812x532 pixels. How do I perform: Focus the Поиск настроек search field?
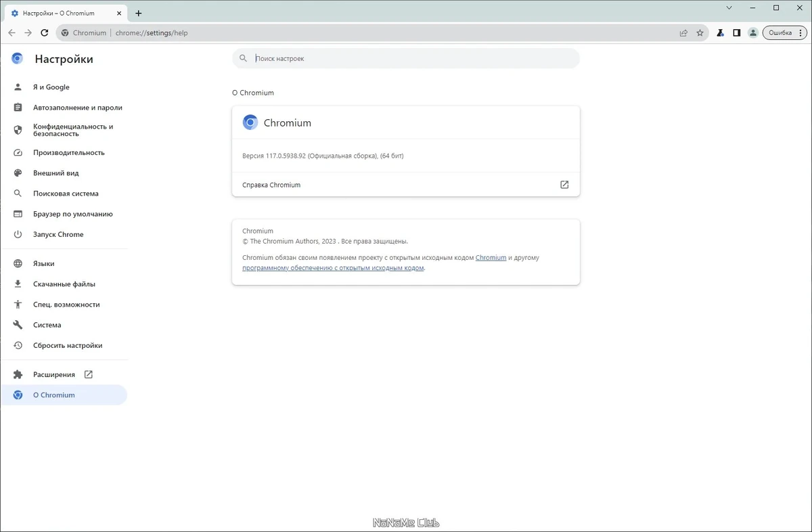[x=406, y=59]
